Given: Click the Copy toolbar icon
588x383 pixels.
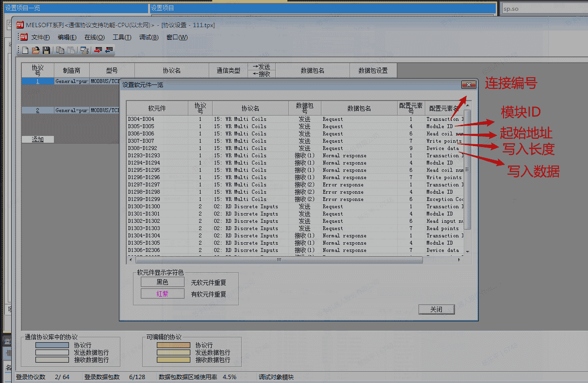Looking at the screenshot, I should [x=60, y=50].
